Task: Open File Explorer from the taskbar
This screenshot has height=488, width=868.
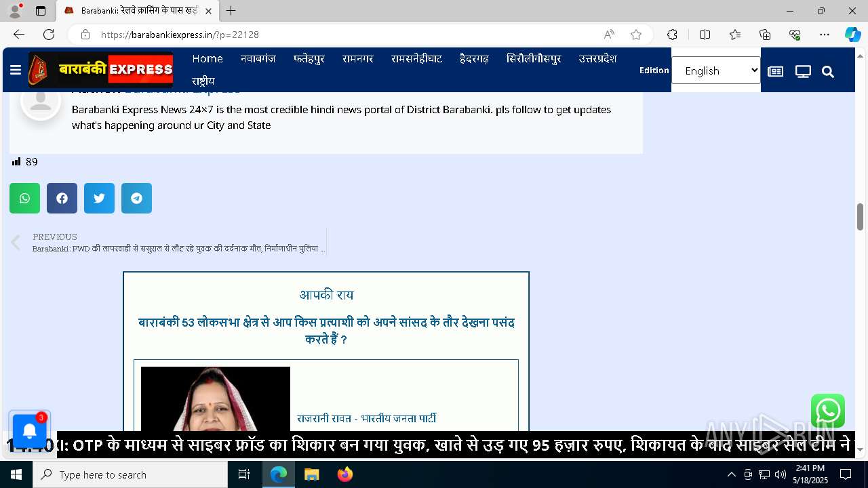Action: (x=311, y=474)
